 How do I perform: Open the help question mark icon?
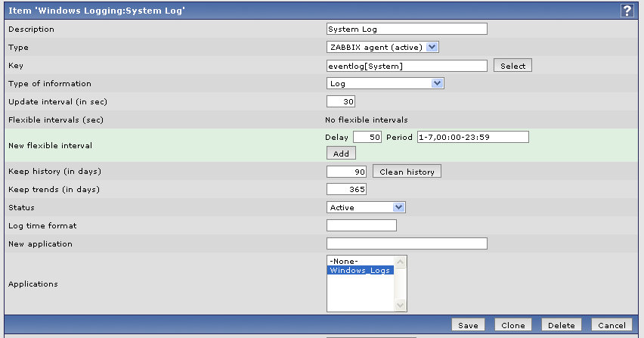[x=627, y=11]
